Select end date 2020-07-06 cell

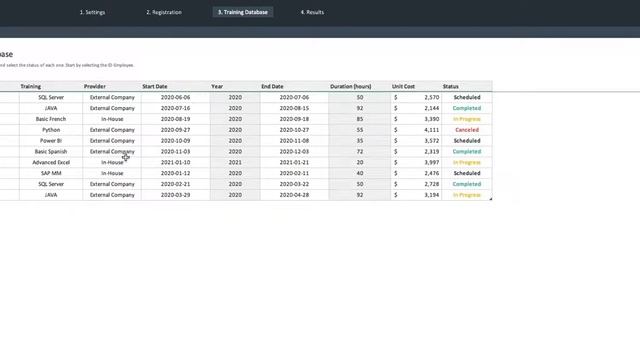click(294, 98)
